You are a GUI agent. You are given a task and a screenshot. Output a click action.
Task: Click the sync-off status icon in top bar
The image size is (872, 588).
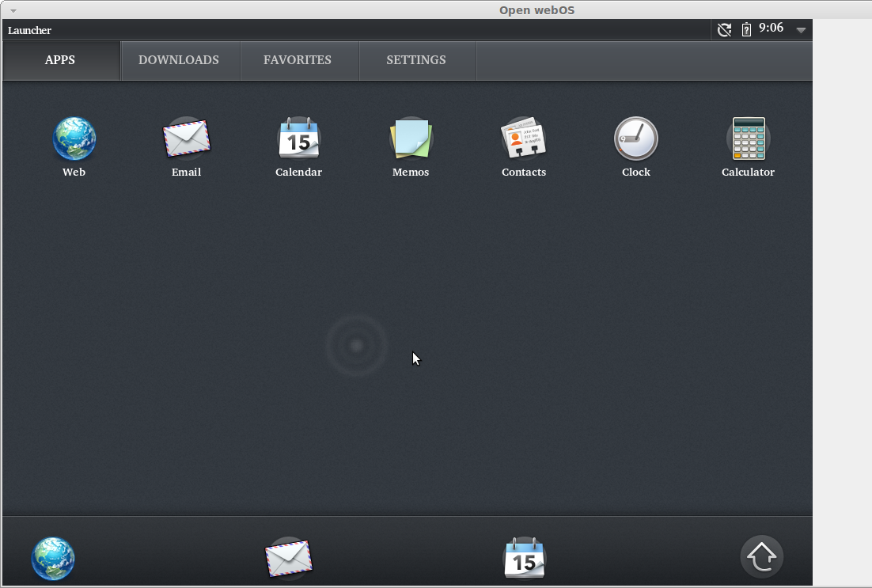click(x=724, y=29)
